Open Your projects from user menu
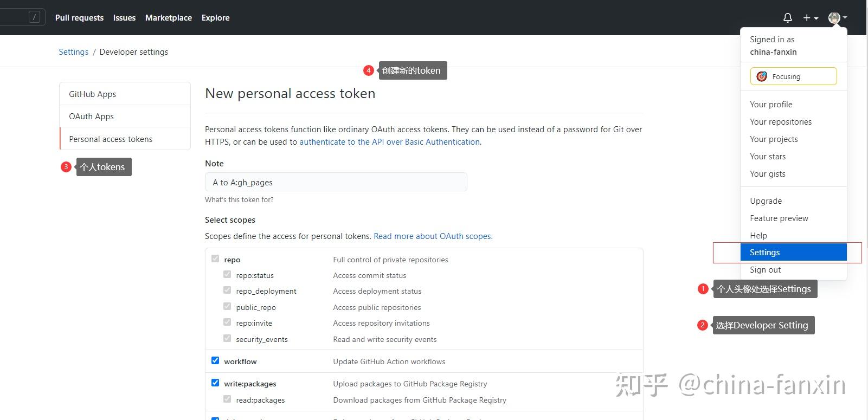868x420 pixels. [x=794, y=139]
